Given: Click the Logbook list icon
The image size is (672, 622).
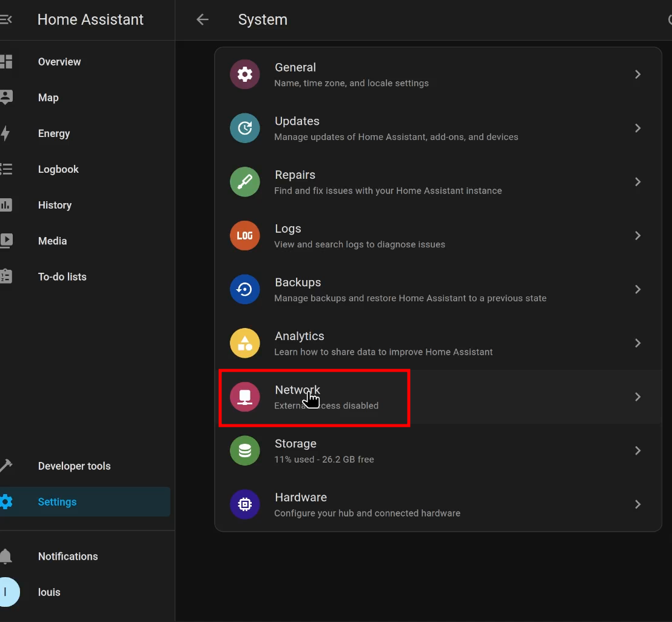Looking at the screenshot, I should coord(6,169).
